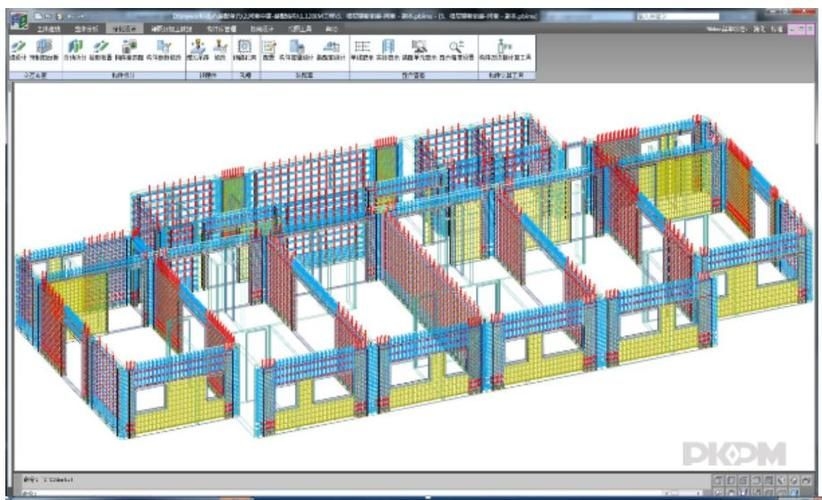Click the computer monitor ribbon icon
The width and height of the screenshot is (822, 500).
point(420,47)
